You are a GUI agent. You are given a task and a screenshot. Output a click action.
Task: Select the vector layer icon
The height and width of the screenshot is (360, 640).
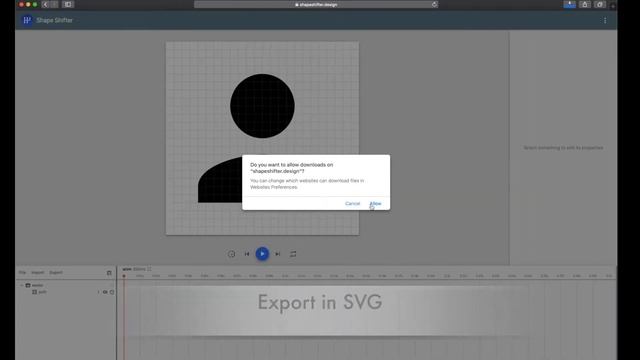28,285
